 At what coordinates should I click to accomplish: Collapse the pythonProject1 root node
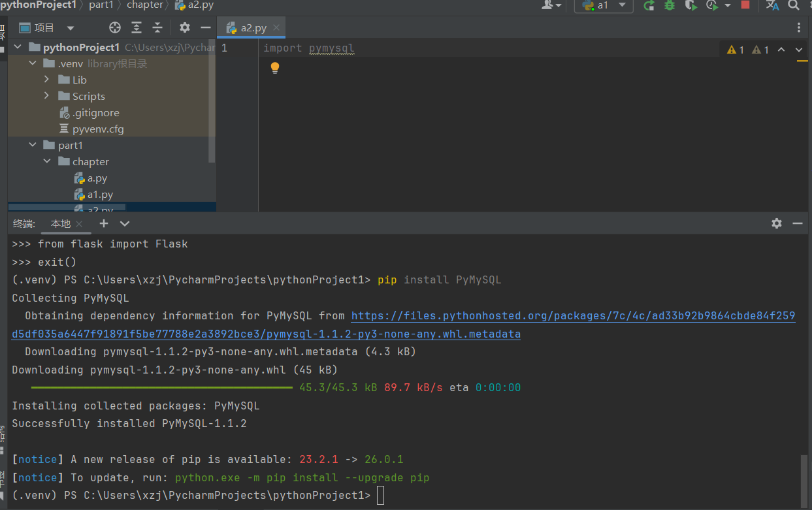click(x=18, y=47)
